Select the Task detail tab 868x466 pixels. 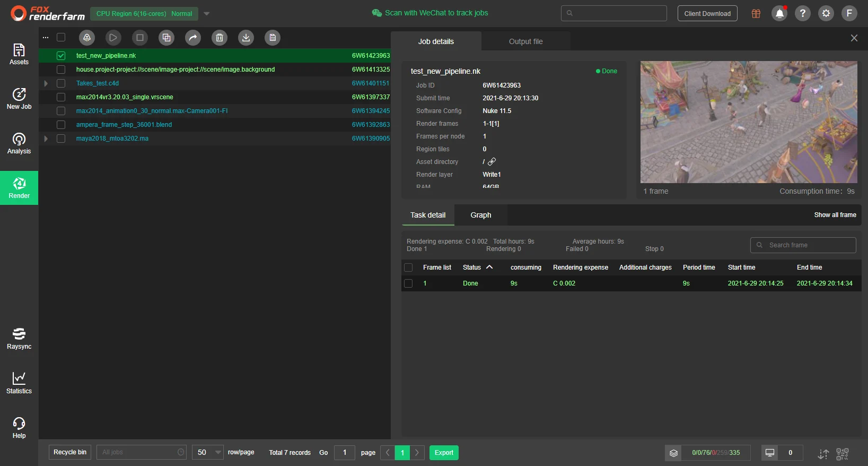pyautogui.click(x=428, y=215)
